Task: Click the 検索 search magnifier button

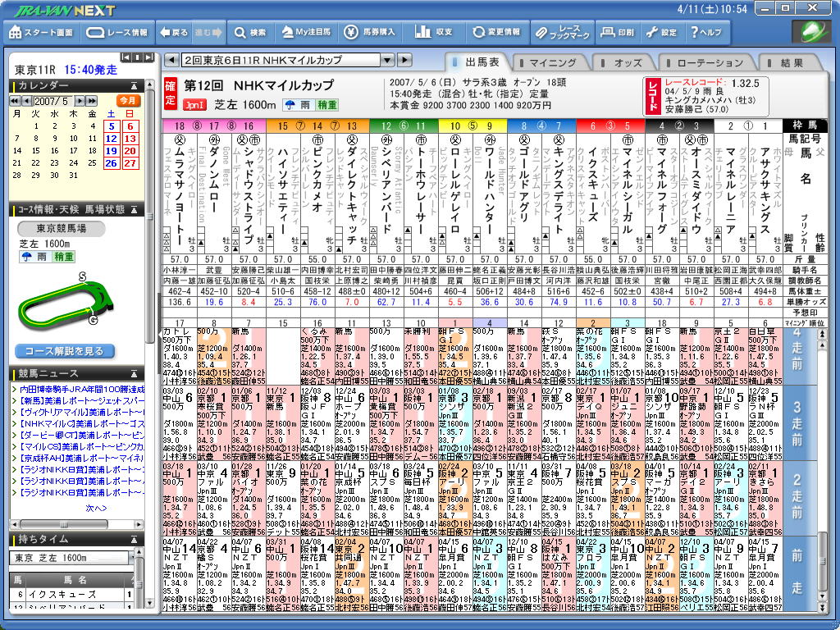Action: pos(250,33)
